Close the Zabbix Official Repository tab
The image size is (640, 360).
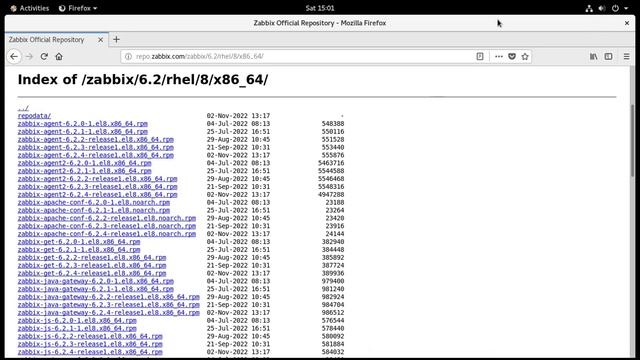(x=100, y=40)
